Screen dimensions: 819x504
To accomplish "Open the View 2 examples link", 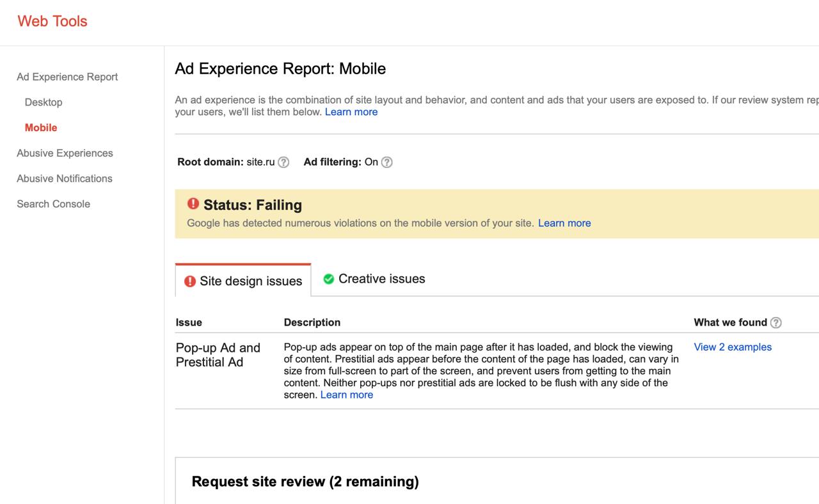I will coord(733,347).
